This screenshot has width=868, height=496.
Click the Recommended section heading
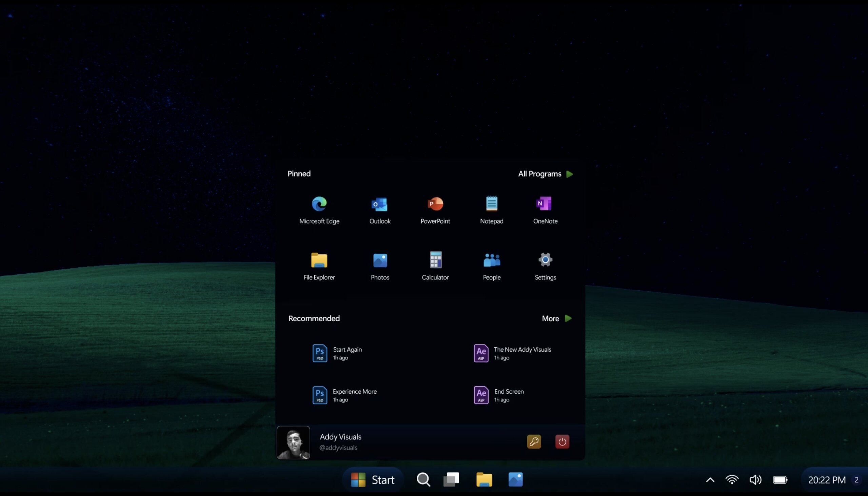click(x=314, y=318)
